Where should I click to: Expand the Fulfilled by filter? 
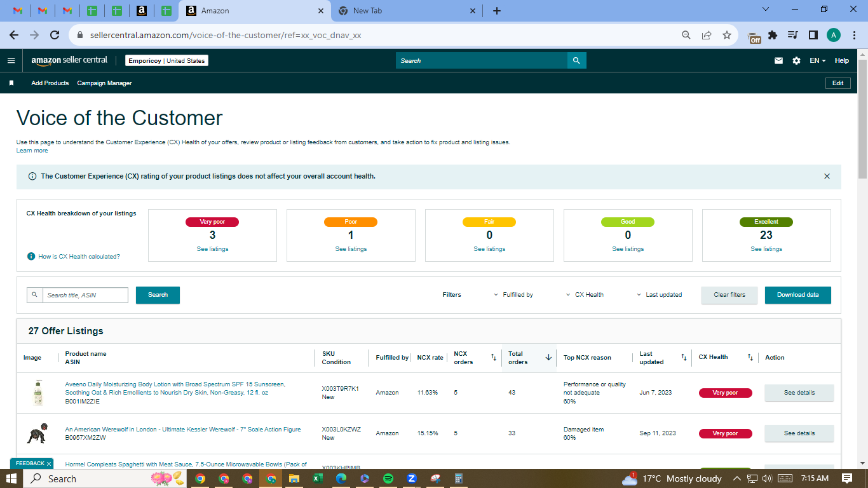pos(513,295)
